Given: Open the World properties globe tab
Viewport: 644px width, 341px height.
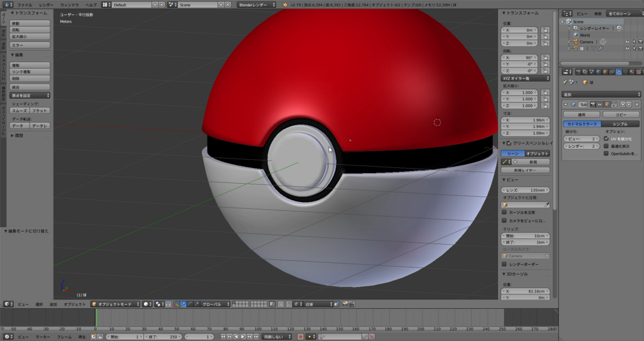Looking at the screenshot, I should (599, 72).
